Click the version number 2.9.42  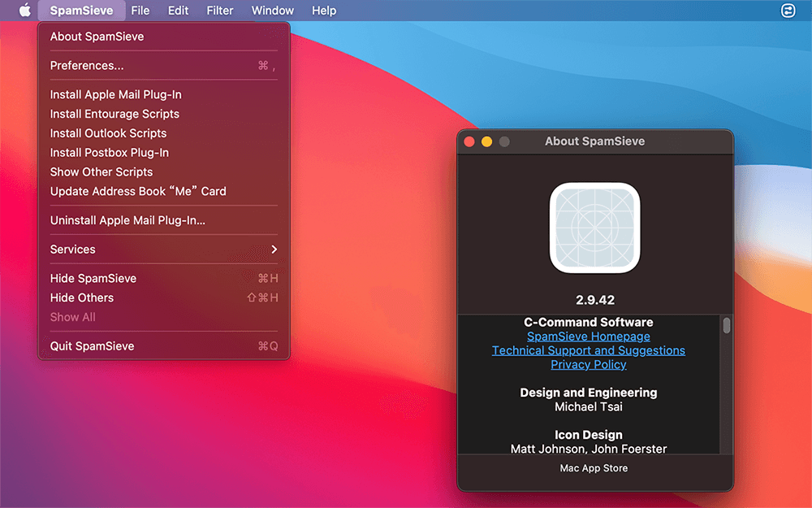coord(595,300)
